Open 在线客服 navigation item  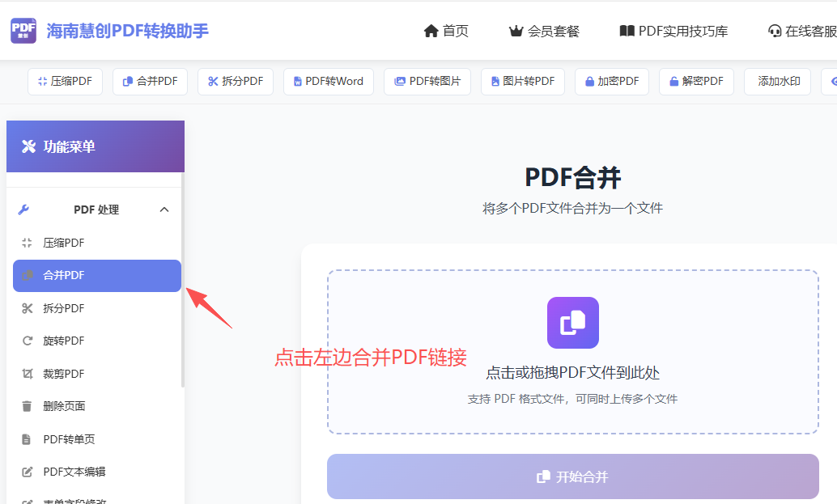coord(811,31)
